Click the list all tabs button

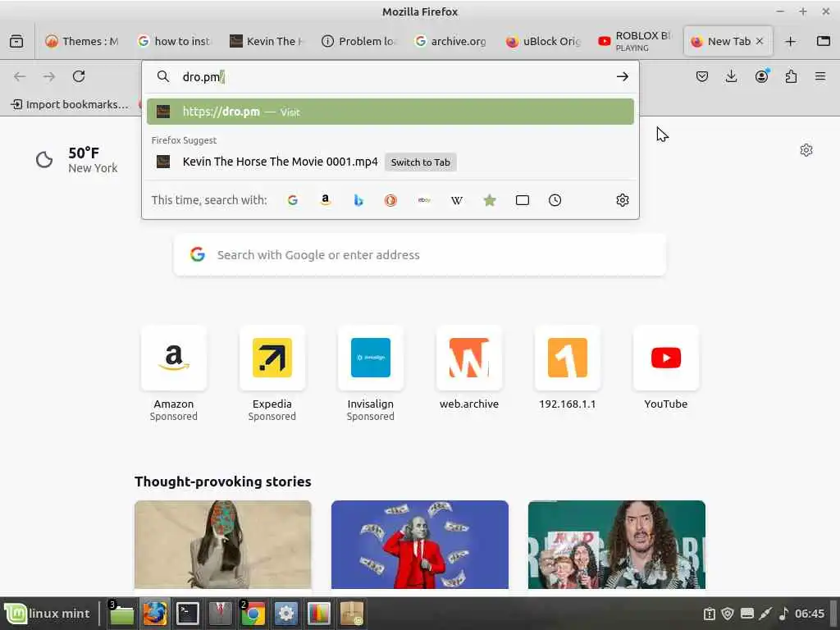point(824,41)
